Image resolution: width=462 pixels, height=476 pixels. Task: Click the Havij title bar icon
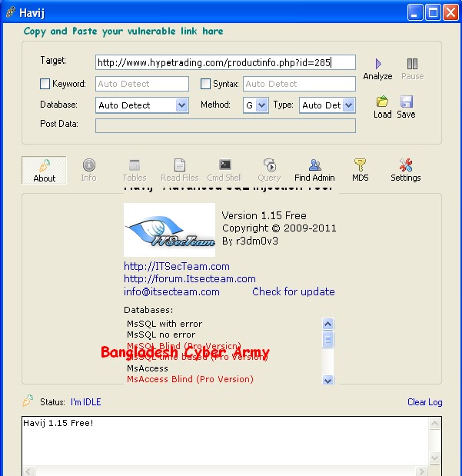tap(11, 12)
